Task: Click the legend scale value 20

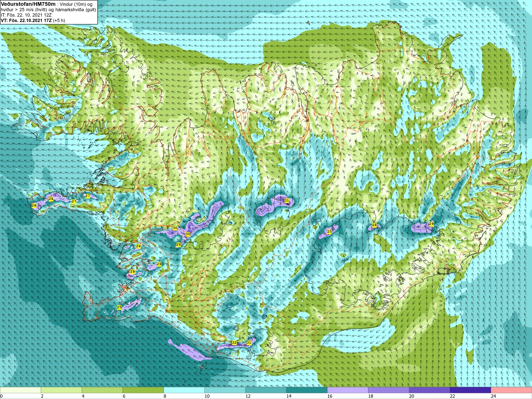Action: [x=412, y=396]
